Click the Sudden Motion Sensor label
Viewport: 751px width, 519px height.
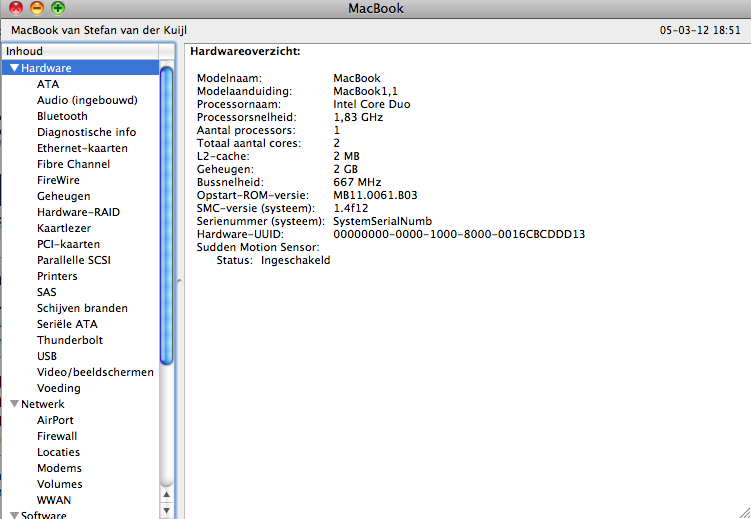258,248
